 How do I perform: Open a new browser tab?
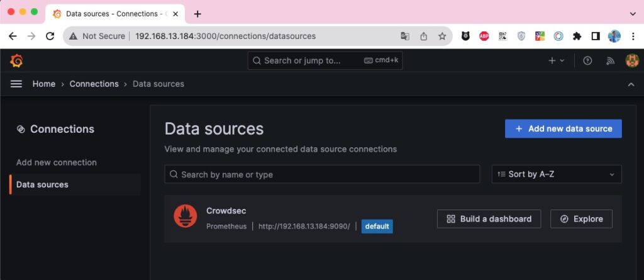[x=197, y=14]
